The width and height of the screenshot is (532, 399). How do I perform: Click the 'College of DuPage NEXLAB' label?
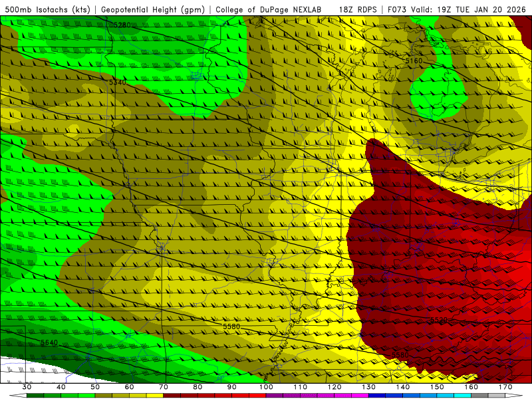pyautogui.click(x=269, y=9)
